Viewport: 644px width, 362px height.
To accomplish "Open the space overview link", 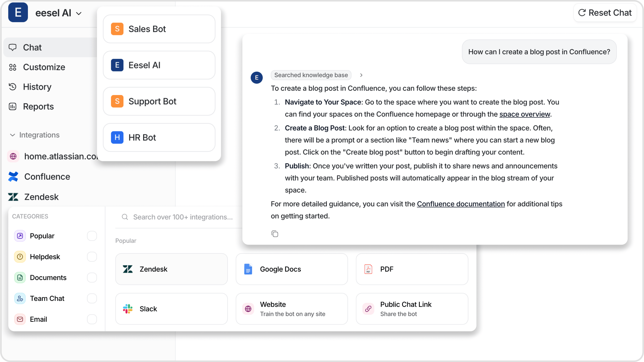I will (525, 114).
